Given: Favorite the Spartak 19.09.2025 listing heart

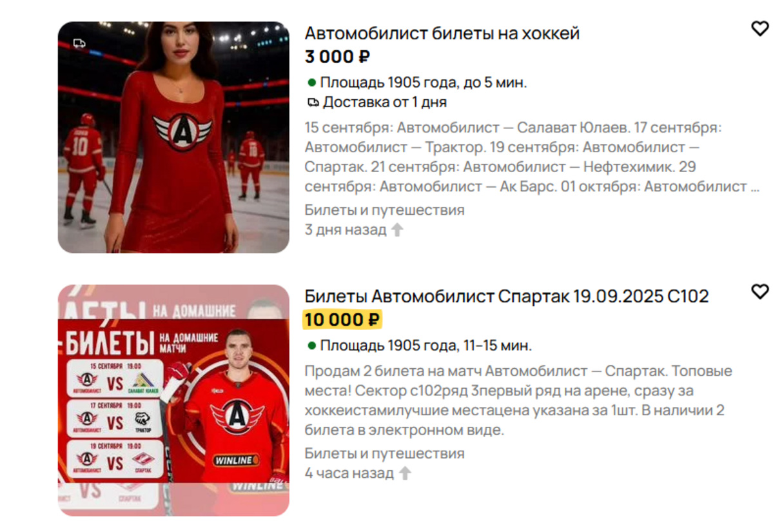Looking at the screenshot, I should [759, 291].
